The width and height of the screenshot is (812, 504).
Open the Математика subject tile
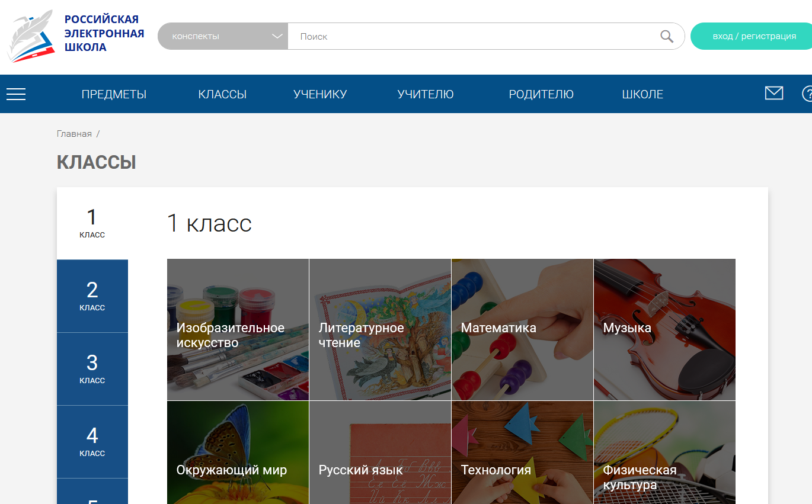pyautogui.click(x=522, y=329)
